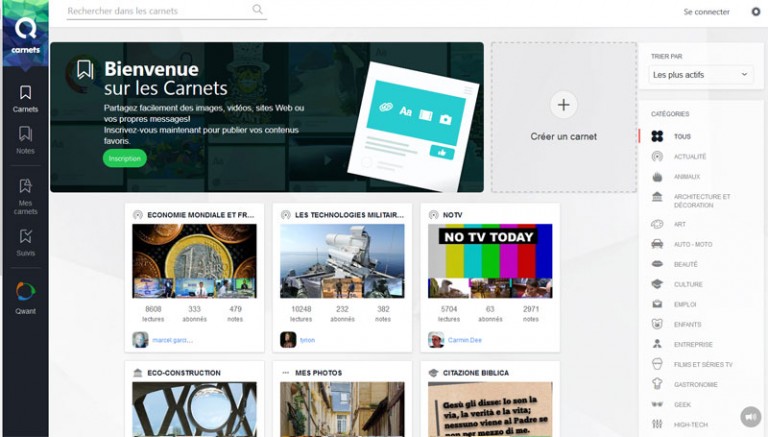Open the Mes Photos carnet thumbnail
The width and height of the screenshot is (768, 437).
tap(342, 410)
